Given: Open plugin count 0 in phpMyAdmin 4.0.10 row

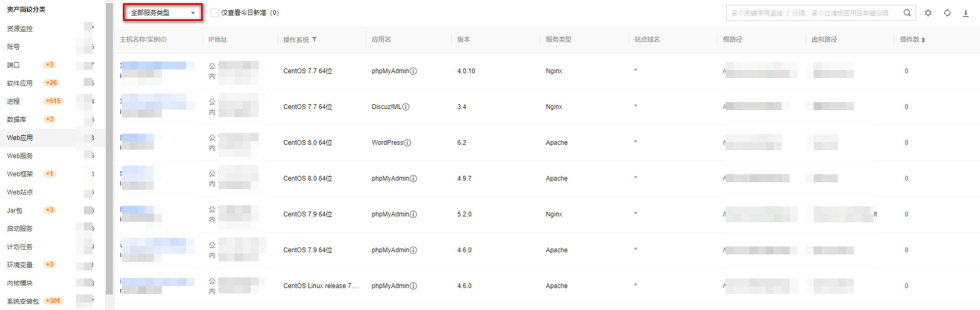Looking at the screenshot, I should click(906, 71).
